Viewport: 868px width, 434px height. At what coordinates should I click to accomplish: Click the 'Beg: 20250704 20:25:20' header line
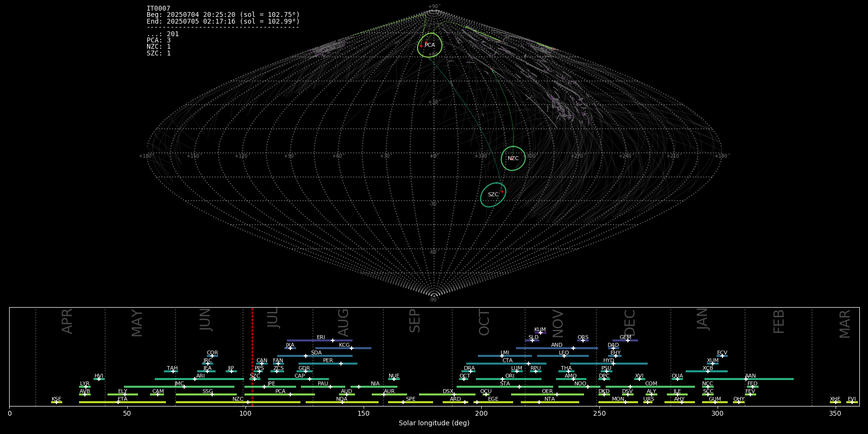[x=223, y=15]
